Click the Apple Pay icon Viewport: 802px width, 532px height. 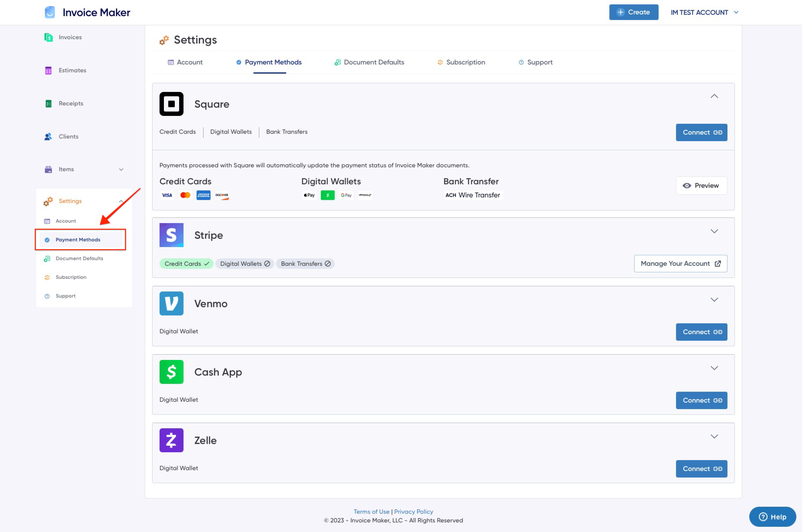pos(309,195)
